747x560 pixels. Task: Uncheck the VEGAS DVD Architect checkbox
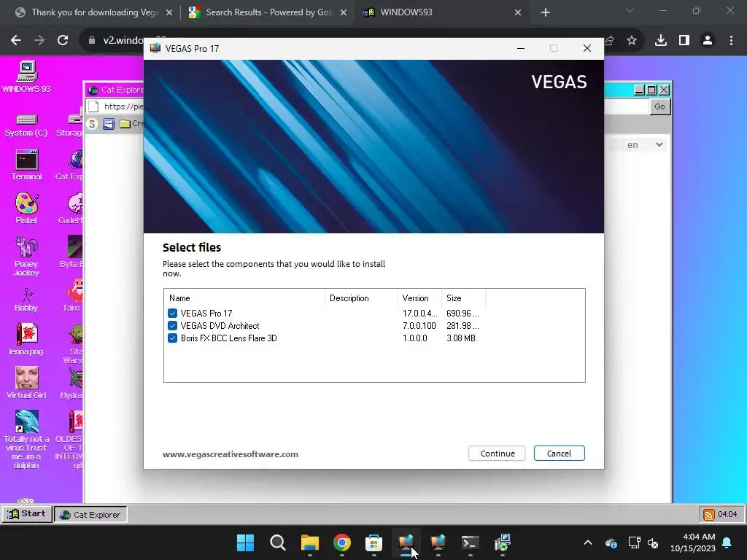tap(172, 326)
